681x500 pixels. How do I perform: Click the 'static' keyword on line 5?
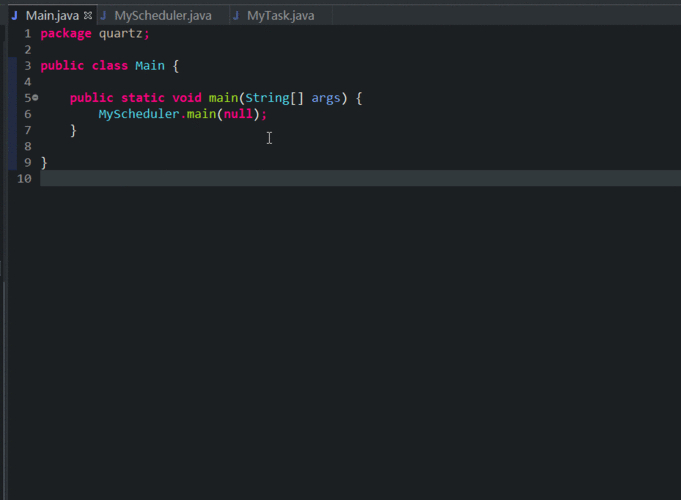pyautogui.click(x=143, y=98)
